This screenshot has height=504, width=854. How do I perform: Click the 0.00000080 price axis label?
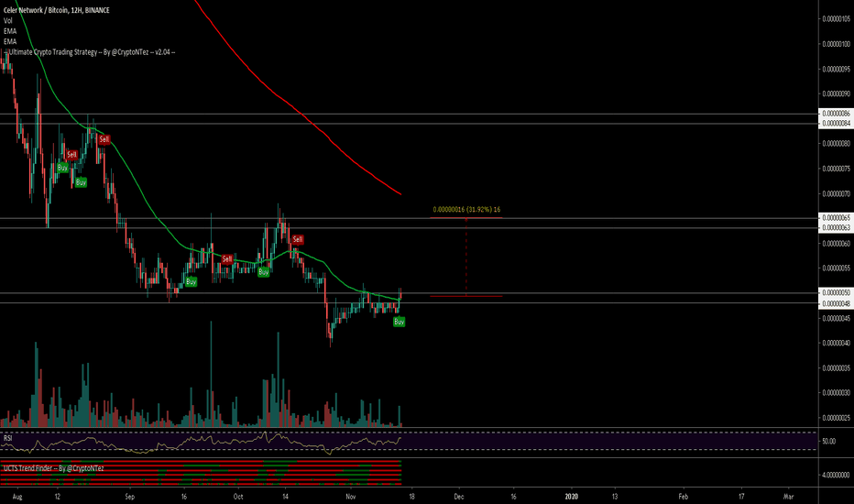click(x=836, y=144)
